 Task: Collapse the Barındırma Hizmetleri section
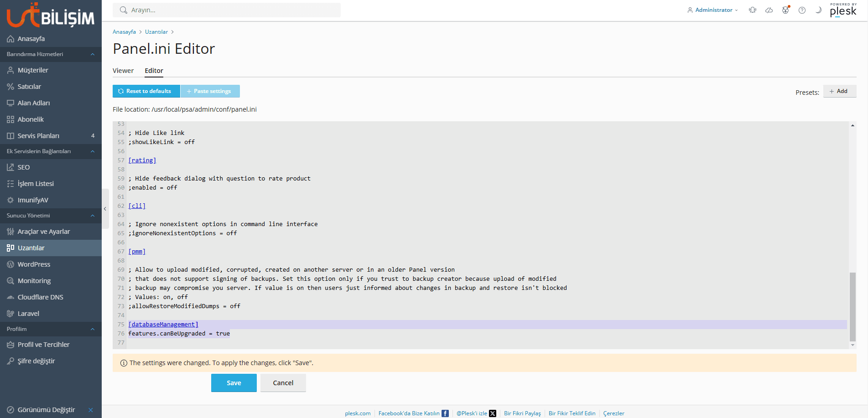pyautogui.click(x=93, y=54)
